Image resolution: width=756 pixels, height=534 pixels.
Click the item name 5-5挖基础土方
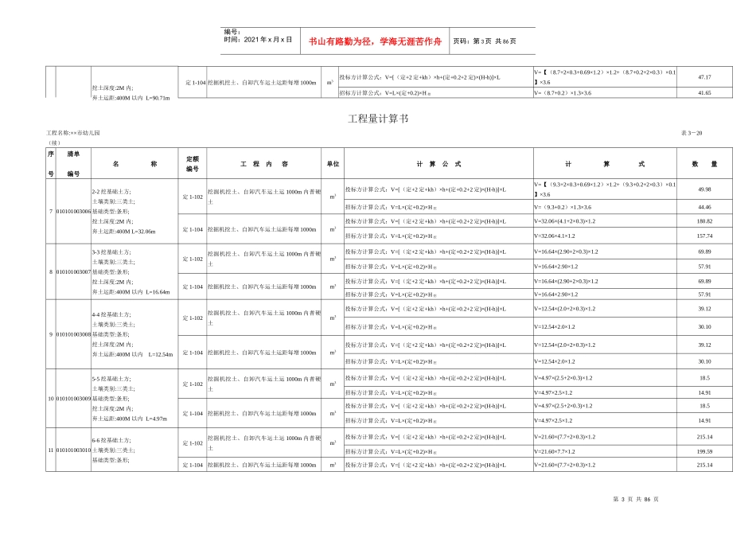[x=111, y=379]
